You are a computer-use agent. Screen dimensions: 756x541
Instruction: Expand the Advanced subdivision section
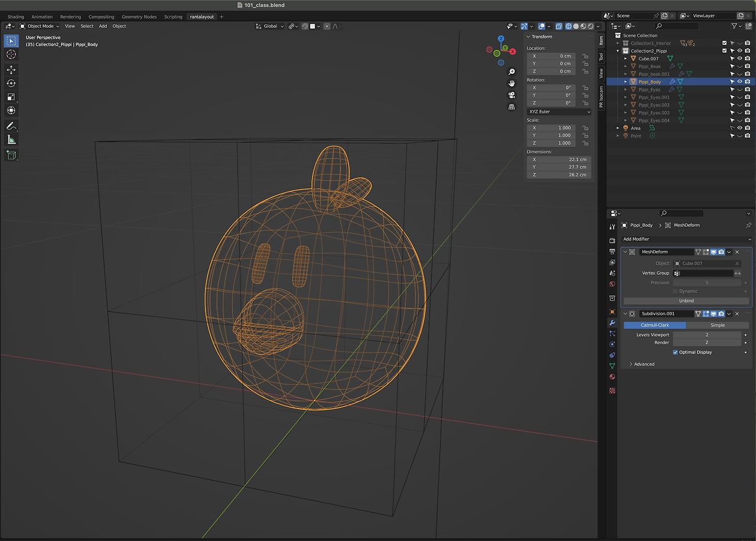(x=644, y=364)
